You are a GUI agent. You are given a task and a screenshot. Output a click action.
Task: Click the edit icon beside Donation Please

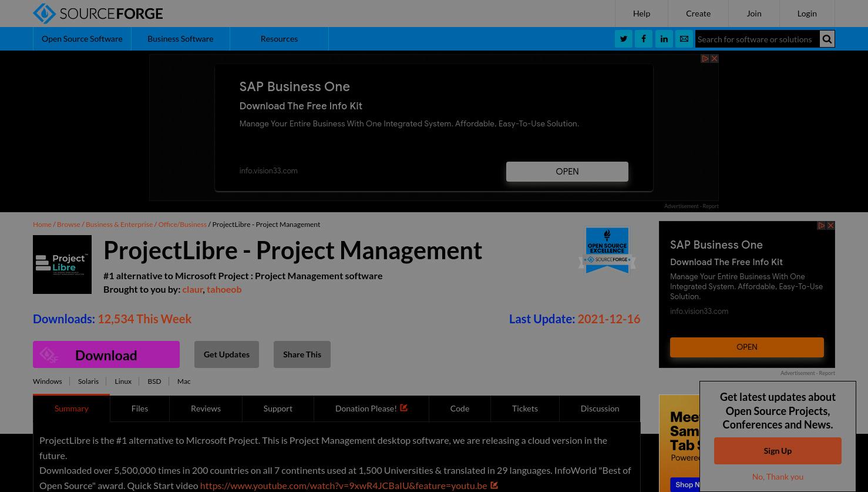403,407
